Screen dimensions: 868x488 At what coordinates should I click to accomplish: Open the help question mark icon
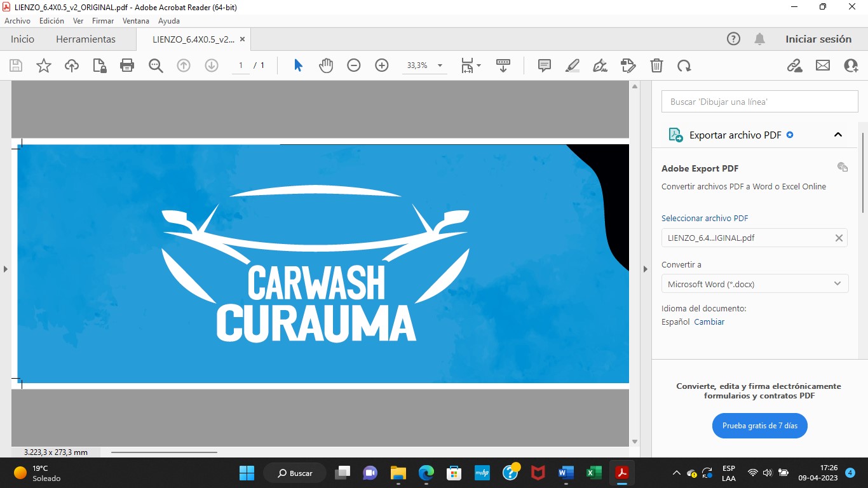(733, 39)
